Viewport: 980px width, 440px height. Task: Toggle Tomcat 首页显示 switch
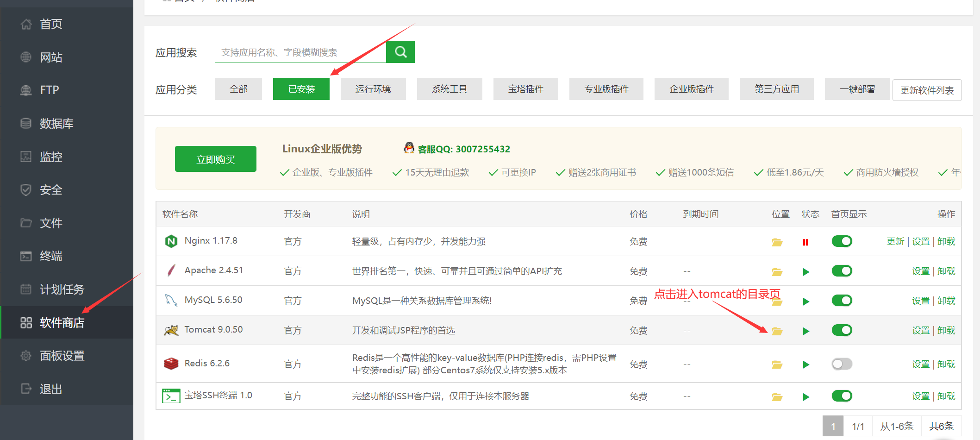tap(842, 330)
